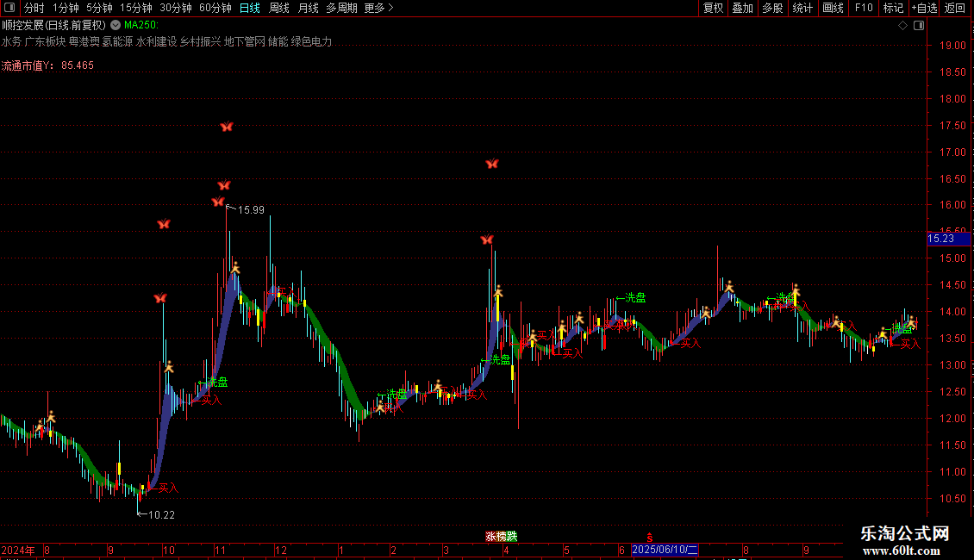Select the 周线 weekly chart tab
Image resolution: width=974 pixels, height=560 pixels.
tap(279, 8)
